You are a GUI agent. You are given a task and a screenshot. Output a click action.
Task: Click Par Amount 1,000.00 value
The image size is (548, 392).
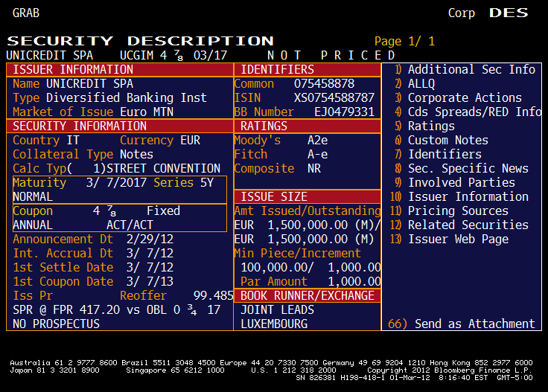pos(354,282)
